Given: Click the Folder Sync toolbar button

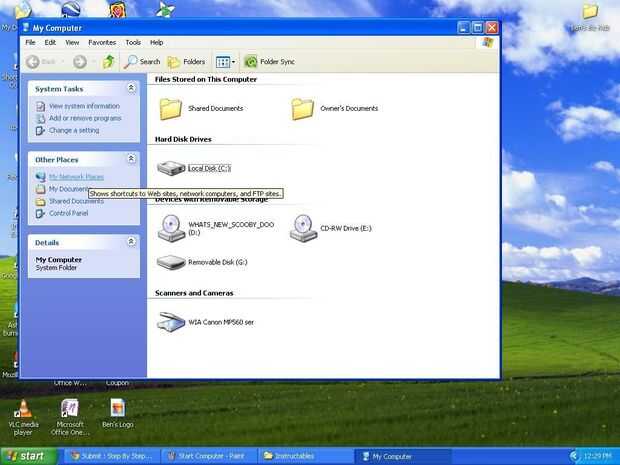Looking at the screenshot, I should [269, 62].
